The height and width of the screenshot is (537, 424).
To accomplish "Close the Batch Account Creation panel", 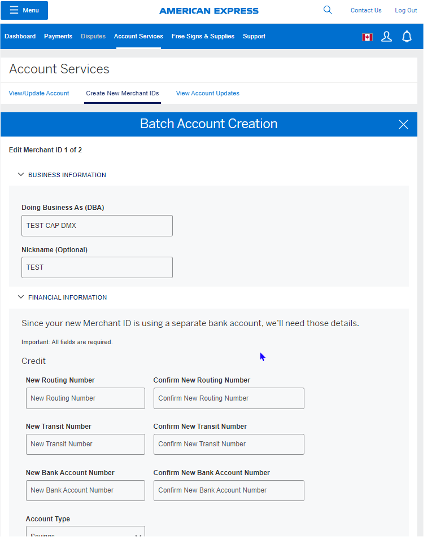I will tap(403, 124).
